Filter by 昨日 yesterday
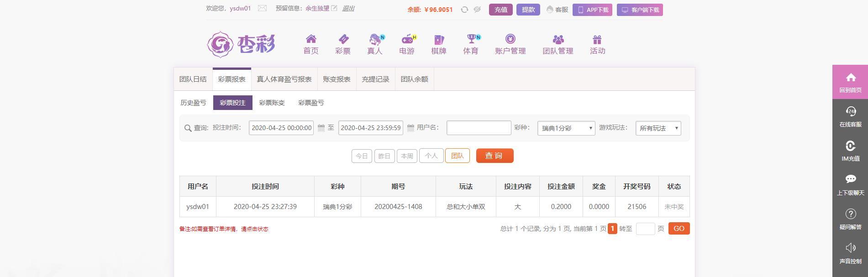The height and width of the screenshot is (277, 868). [384, 156]
